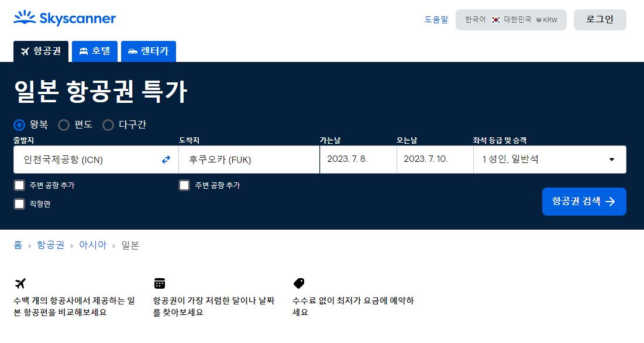This screenshot has height=343, width=644.
Task: Click text 항공권이 가장 저렴한 달이나 날짜를 찾아보세요
Action: point(213,307)
